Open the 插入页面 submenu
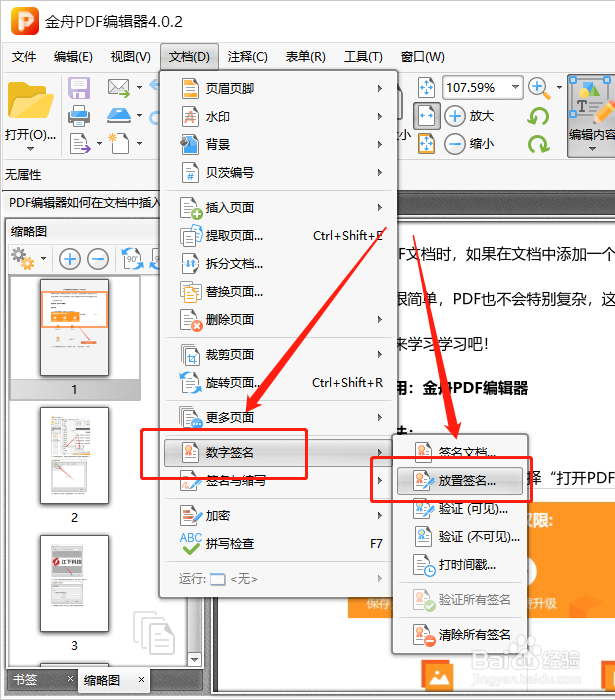The image size is (615, 700). [x=279, y=207]
